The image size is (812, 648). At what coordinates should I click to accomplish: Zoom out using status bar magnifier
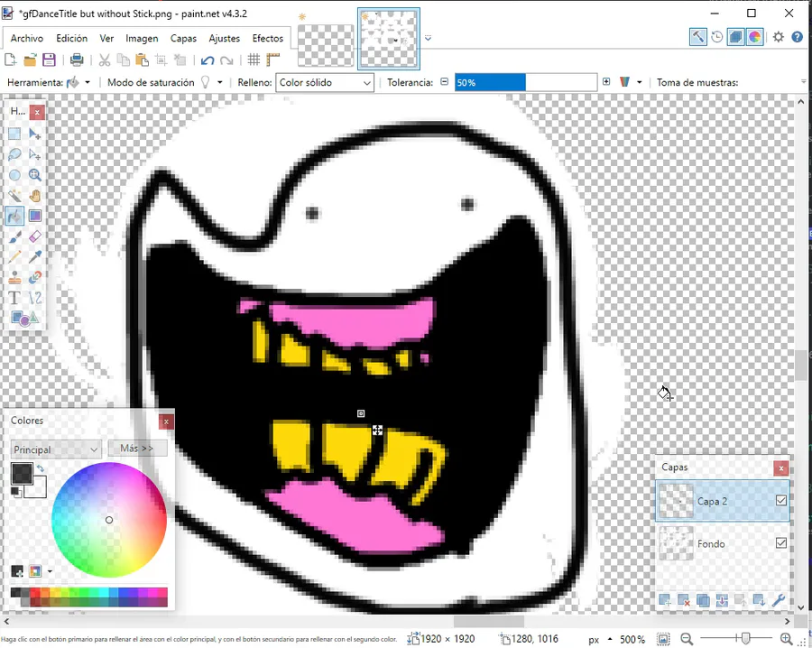point(687,639)
